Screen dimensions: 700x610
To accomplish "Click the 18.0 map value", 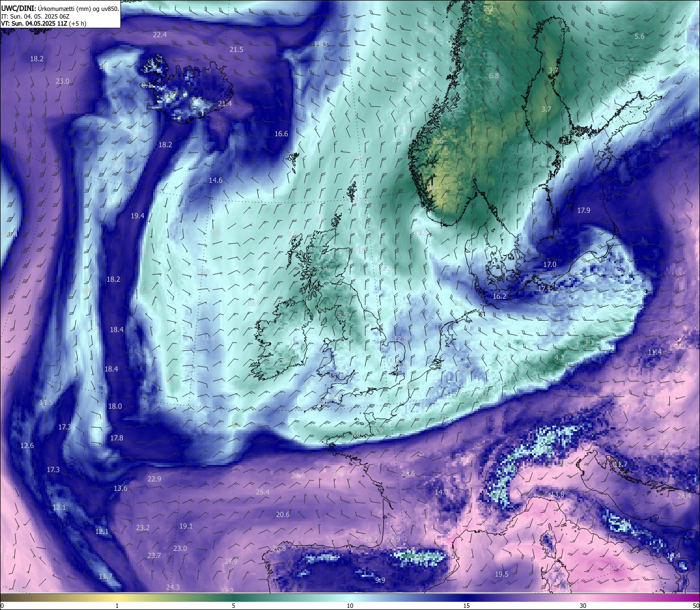I will pyautogui.click(x=115, y=406).
